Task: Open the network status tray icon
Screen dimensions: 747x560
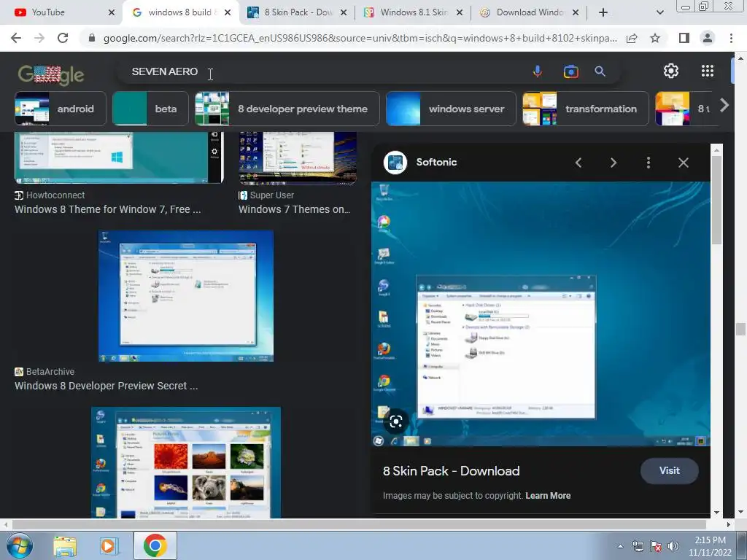Action: 638,546
